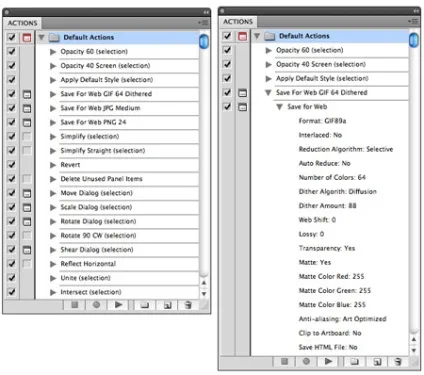424x375 pixels.
Task: Uncheck Opacity 60 (selection) in left panel
Action: (12, 51)
